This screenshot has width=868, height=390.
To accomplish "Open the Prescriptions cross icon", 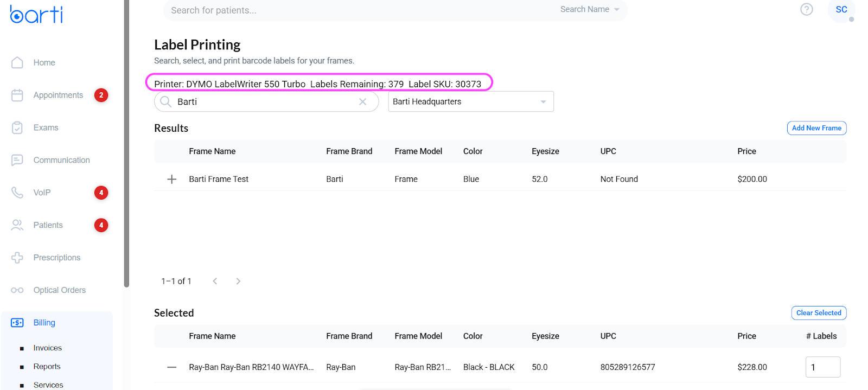I will 17,258.
